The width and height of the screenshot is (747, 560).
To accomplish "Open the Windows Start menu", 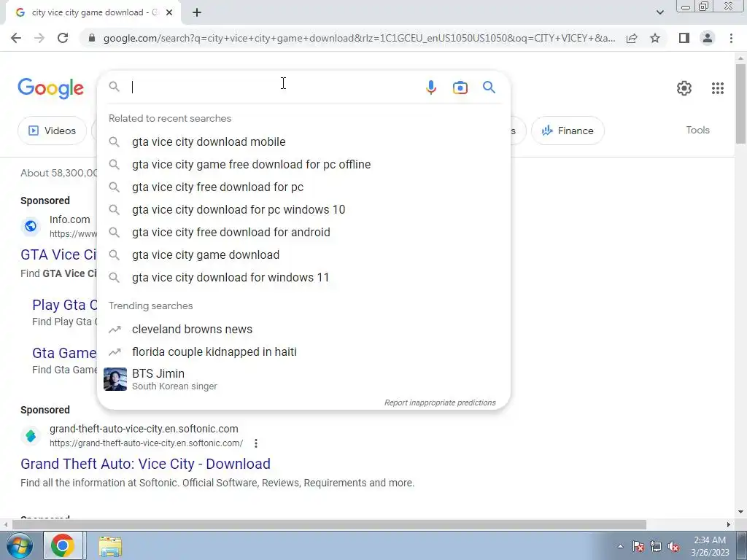I will point(19,545).
